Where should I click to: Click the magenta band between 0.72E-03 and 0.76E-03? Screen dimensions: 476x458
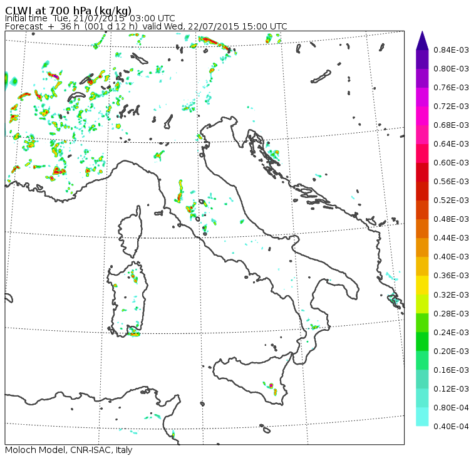(422, 97)
